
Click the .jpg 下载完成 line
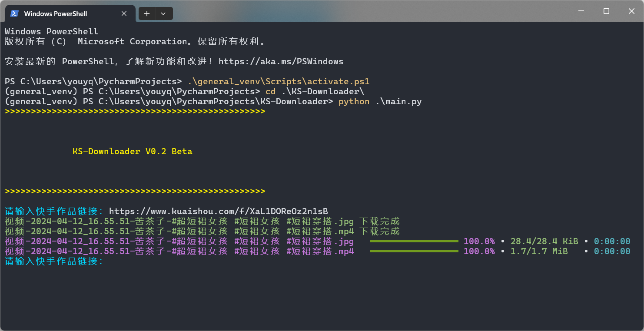click(202, 222)
